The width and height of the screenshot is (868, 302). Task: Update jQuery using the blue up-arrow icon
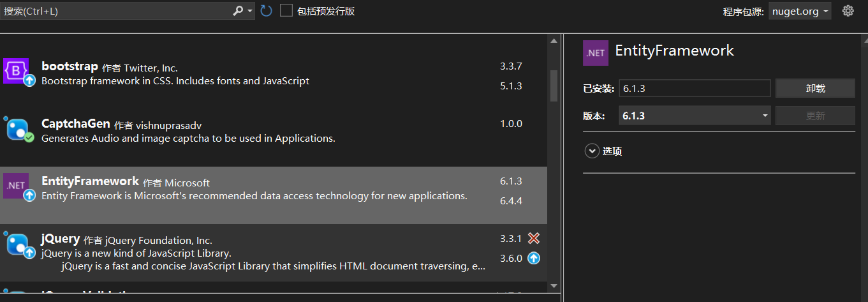(534, 258)
